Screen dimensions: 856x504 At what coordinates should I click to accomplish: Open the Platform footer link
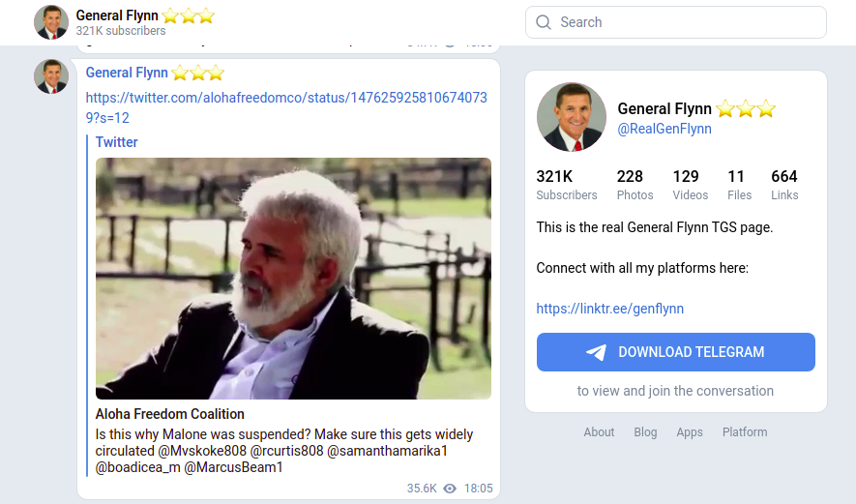[x=745, y=431]
